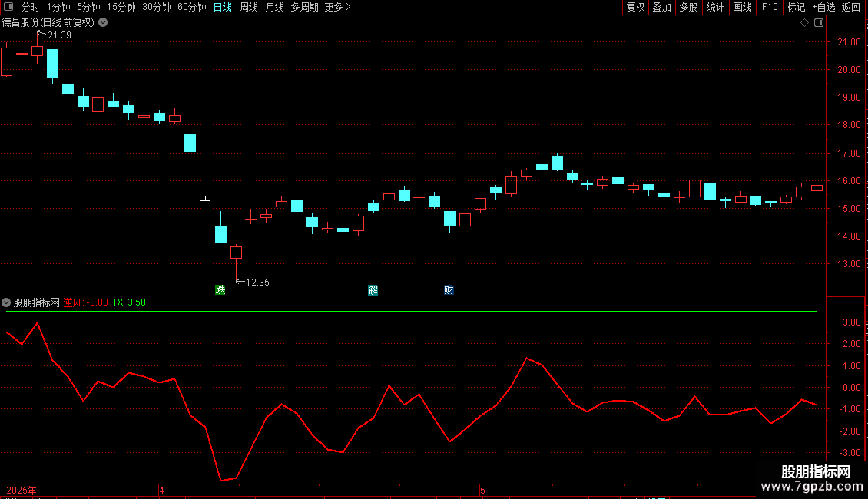Activate the 画线 drawing tool
868x499 pixels.
(742, 7)
